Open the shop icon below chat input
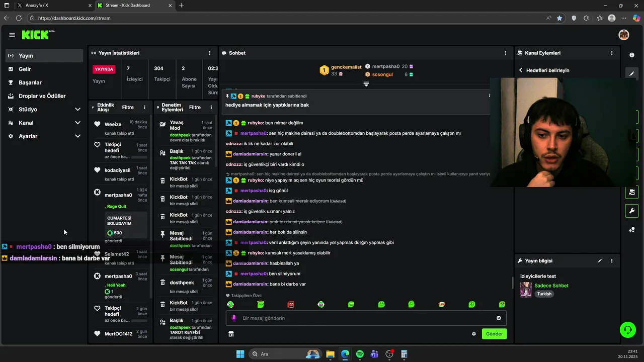This screenshot has height=362, width=644. click(x=231, y=334)
